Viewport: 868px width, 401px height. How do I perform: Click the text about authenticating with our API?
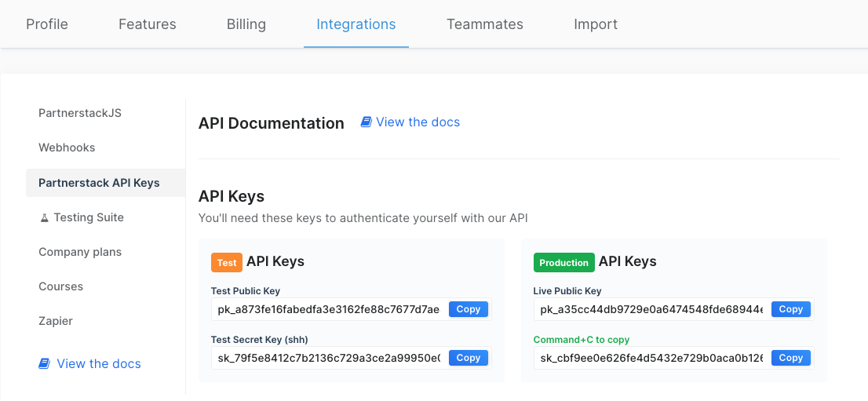point(363,218)
